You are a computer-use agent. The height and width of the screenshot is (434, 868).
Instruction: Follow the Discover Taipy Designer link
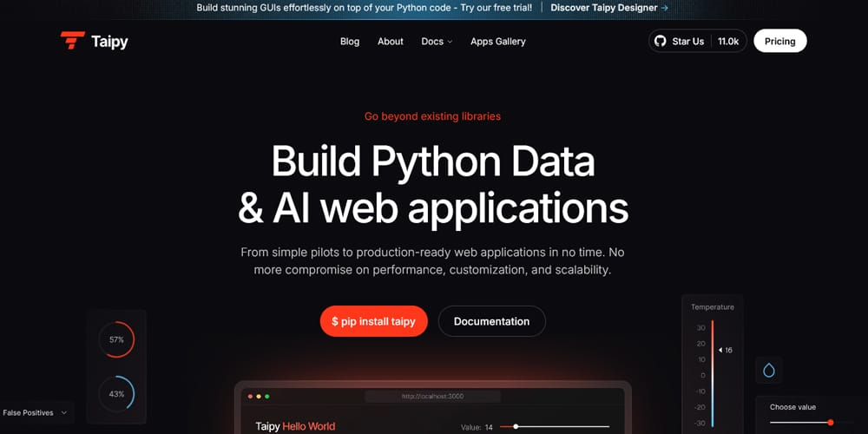click(609, 7)
